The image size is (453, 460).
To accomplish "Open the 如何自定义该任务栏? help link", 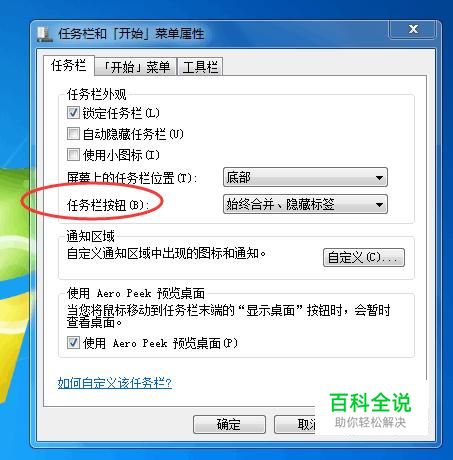I will coord(114,383).
